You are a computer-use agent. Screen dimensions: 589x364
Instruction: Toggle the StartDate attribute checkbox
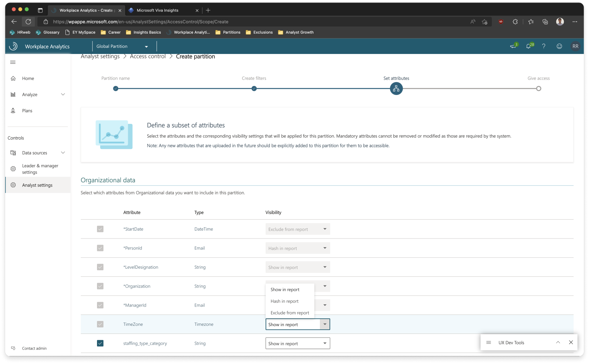point(100,229)
